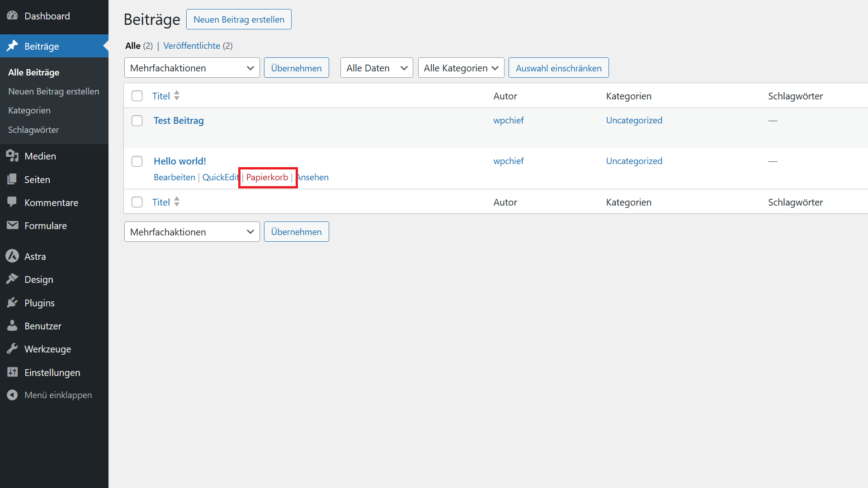Open the top Mehrfachaktionen dropdown
868x488 pixels.
point(192,68)
